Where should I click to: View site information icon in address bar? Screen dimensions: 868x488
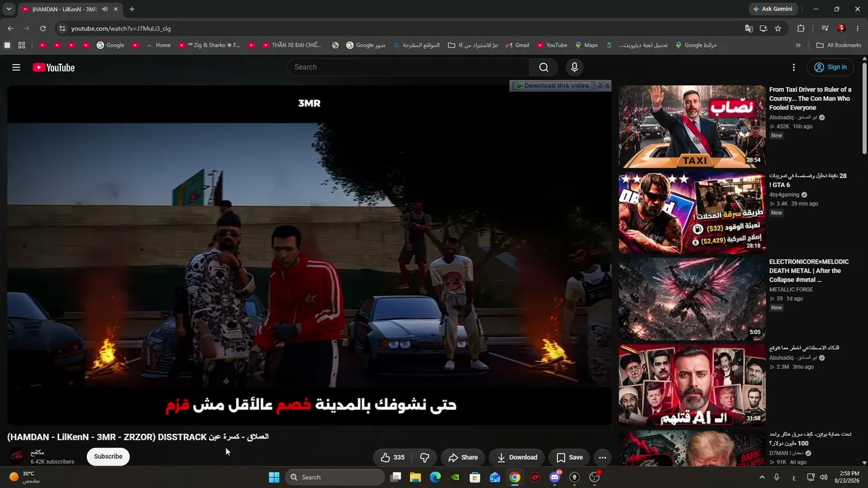point(62,28)
